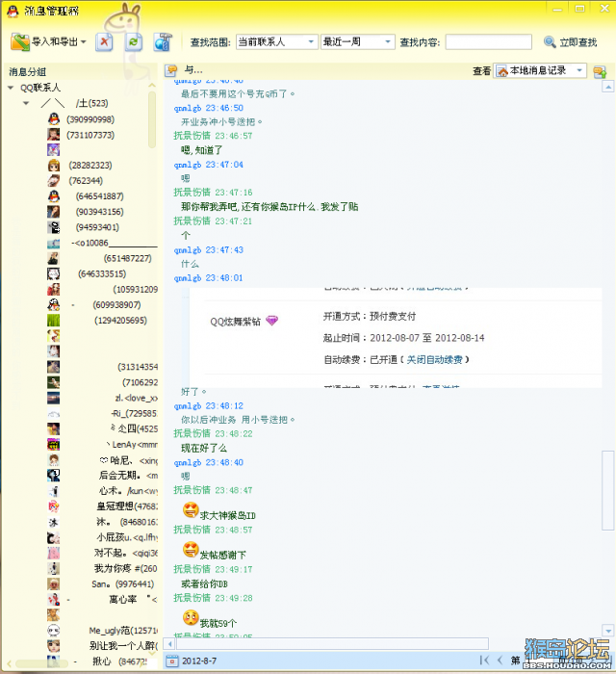This screenshot has height=674, width=616.
Task: Click the calendar icon beside 2012-8-7
Action: [172, 661]
